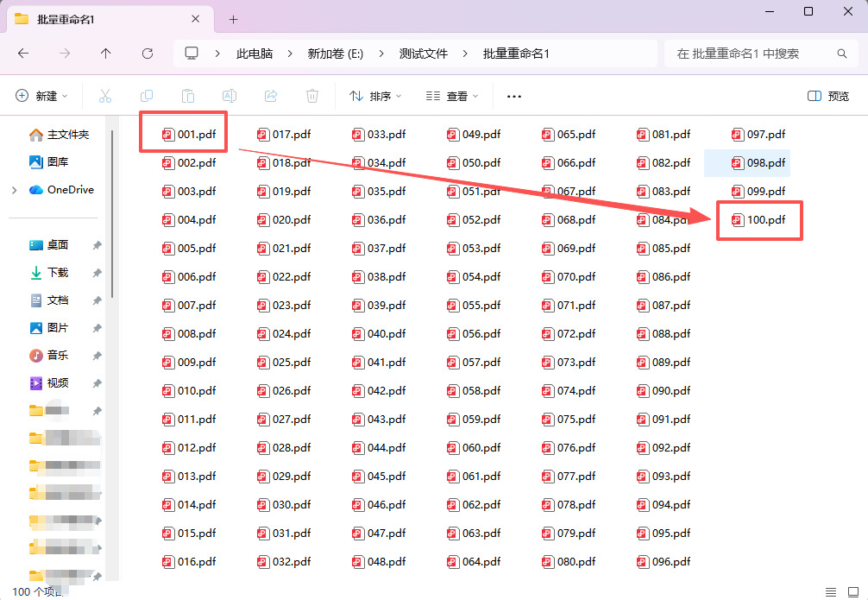This screenshot has width=868, height=600.
Task: Open 图片 folder in sidebar
Action: [48, 328]
